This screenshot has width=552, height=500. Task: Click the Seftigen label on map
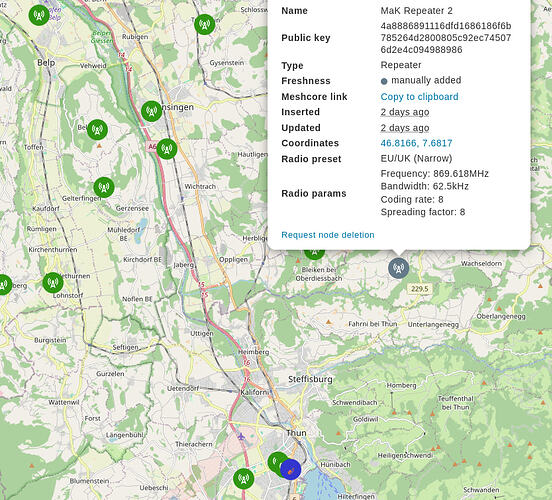(x=125, y=347)
